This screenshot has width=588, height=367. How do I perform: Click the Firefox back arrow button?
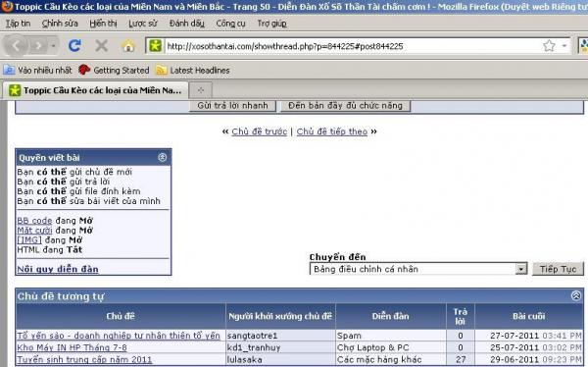pyautogui.click(x=16, y=45)
